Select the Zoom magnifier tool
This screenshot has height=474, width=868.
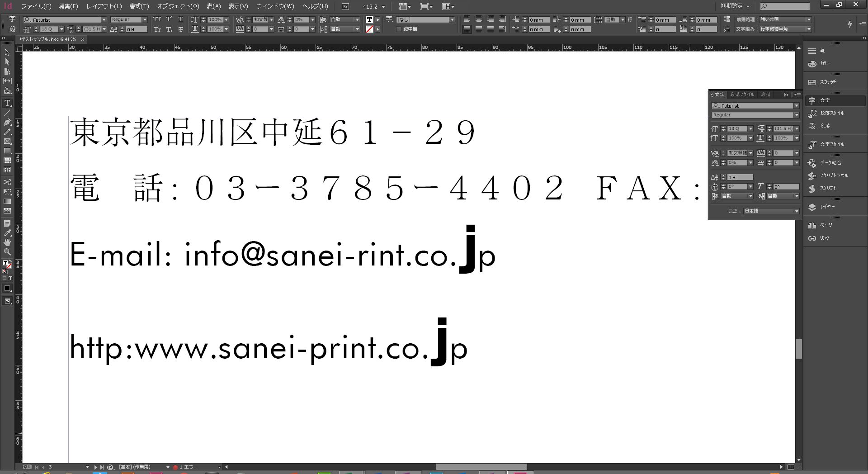tap(7, 252)
